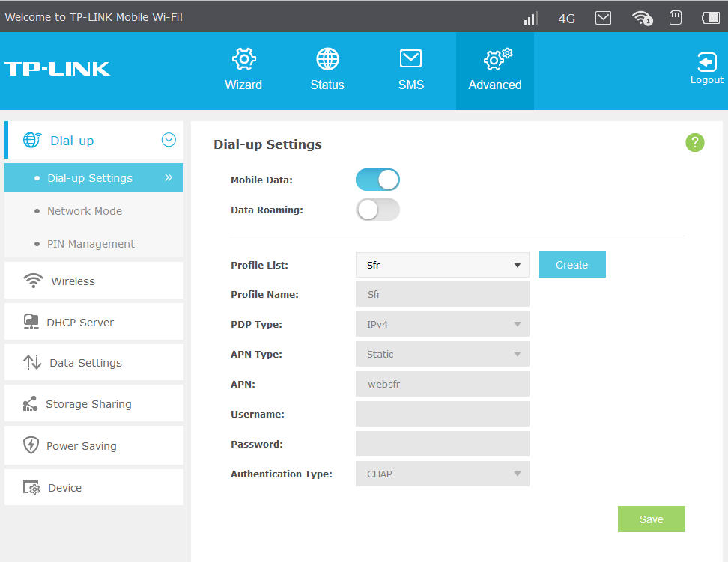This screenshot has width=728, height=562.
Task: Click the Dial-up Settings page heading
Action: 267,144
